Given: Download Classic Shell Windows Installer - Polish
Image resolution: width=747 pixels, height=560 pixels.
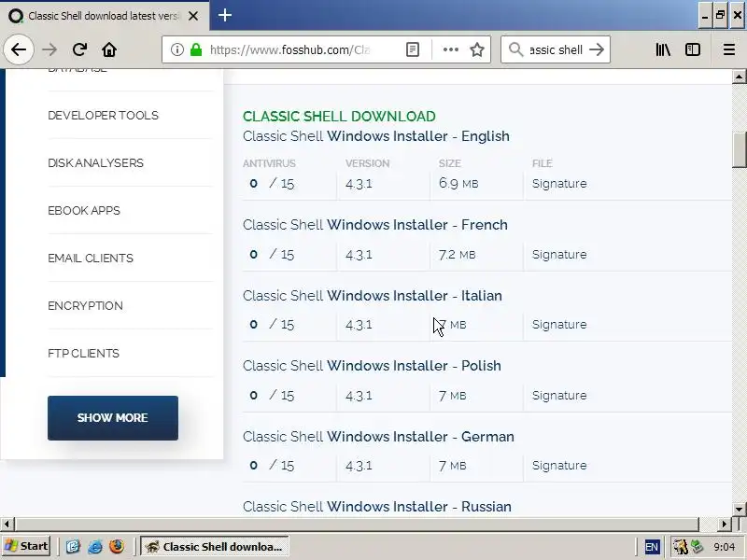Looking at the screenshot, I should pyautogui.click(x=372, y=366).
